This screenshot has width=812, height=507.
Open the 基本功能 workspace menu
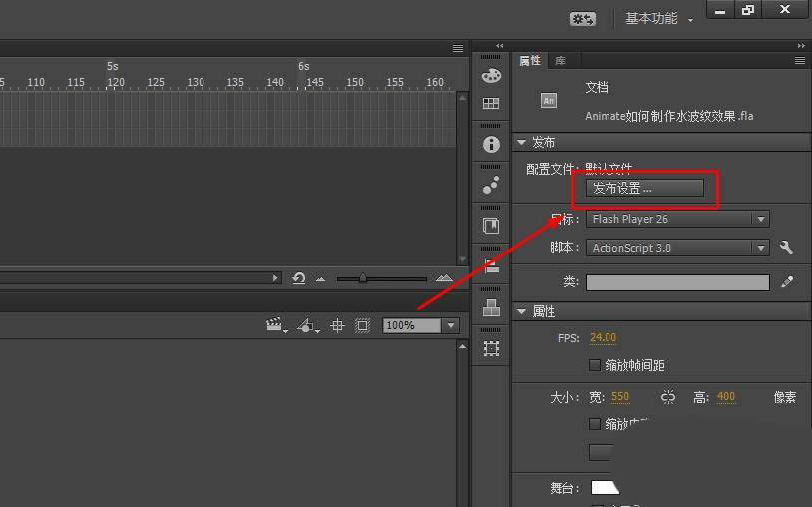(658, 19)
